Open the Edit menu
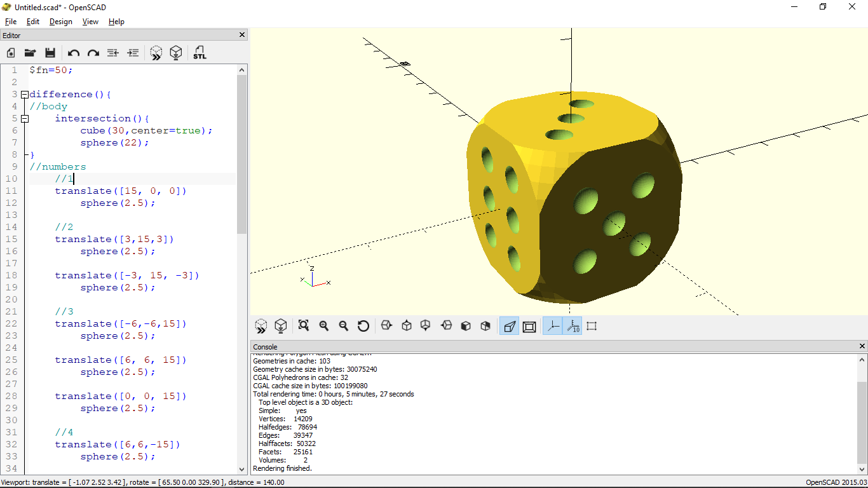This screenshot has width=868, height=488. tap(33, 22)
